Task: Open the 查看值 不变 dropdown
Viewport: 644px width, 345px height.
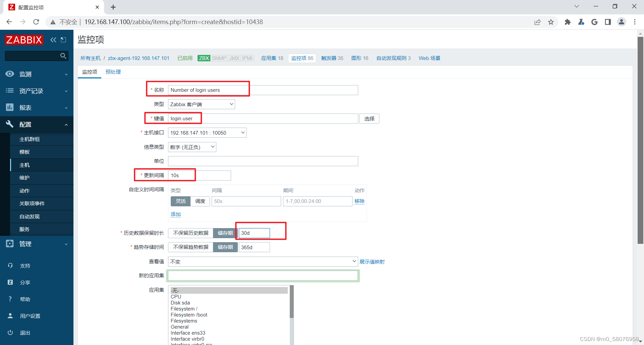Action: (x=263, y=262)
